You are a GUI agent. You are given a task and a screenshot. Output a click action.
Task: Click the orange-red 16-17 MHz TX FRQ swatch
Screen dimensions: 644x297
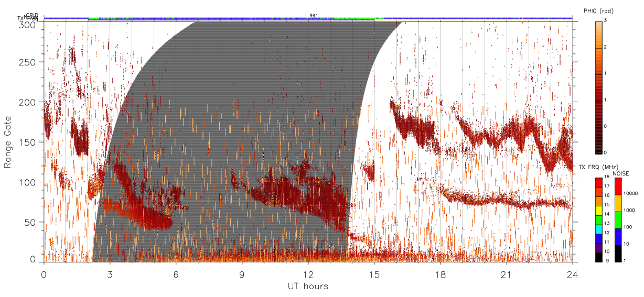(x=598, y=192)
